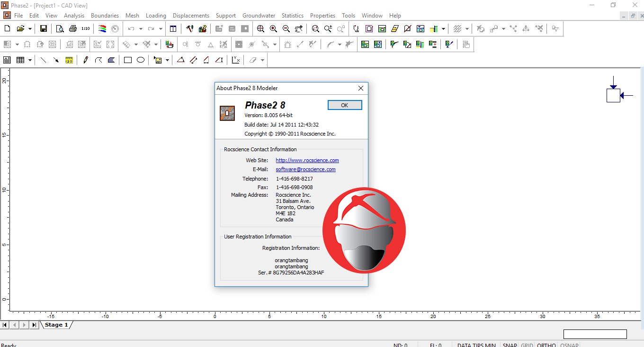Click the blue piezometric line icon

point(420,28)
